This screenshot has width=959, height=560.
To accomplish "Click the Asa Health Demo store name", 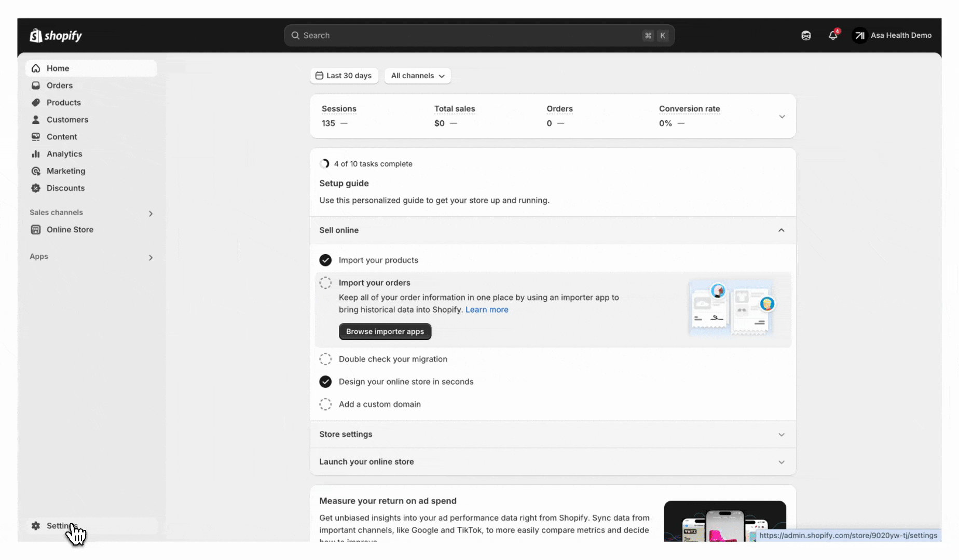I will (x=901, y=35).
